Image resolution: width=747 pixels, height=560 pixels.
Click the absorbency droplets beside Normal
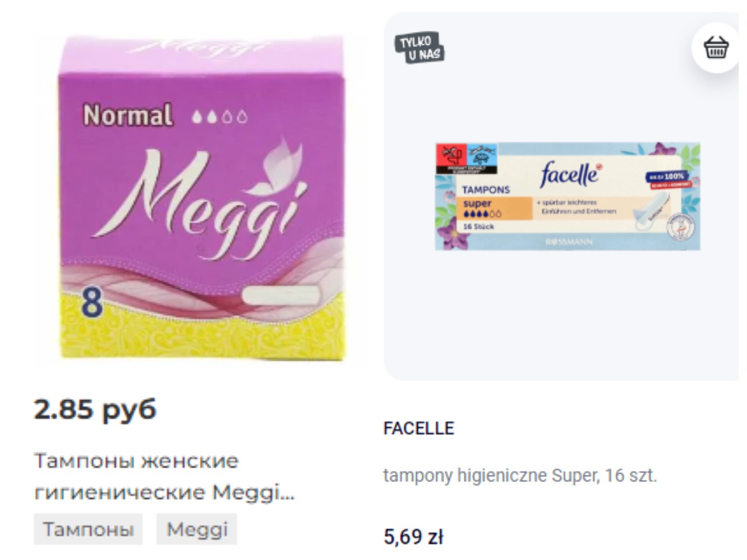pyautogui.click(x=219, y=117)
